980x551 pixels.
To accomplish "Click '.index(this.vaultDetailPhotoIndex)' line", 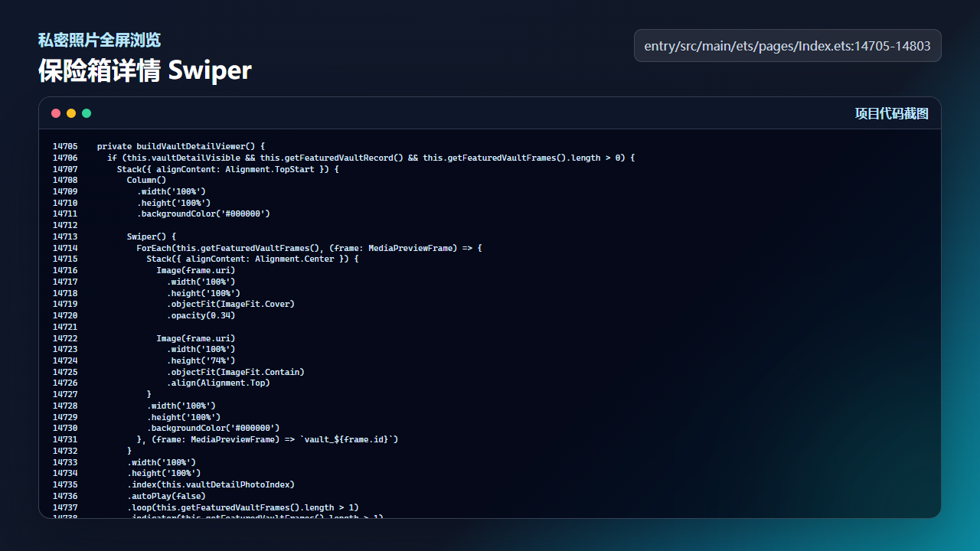I will (x=211, y=484).
